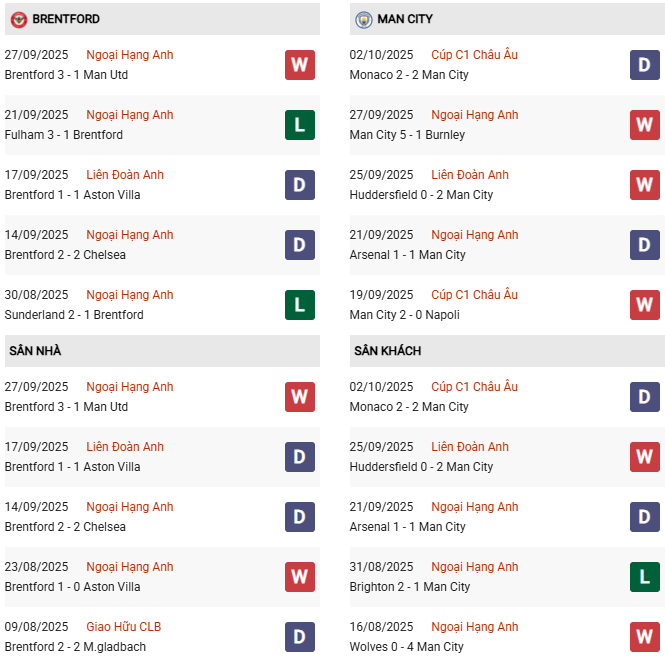Open Cúp C1 Châu Âu link for Napoli match
665x660 pixels.
pos(474,295)
